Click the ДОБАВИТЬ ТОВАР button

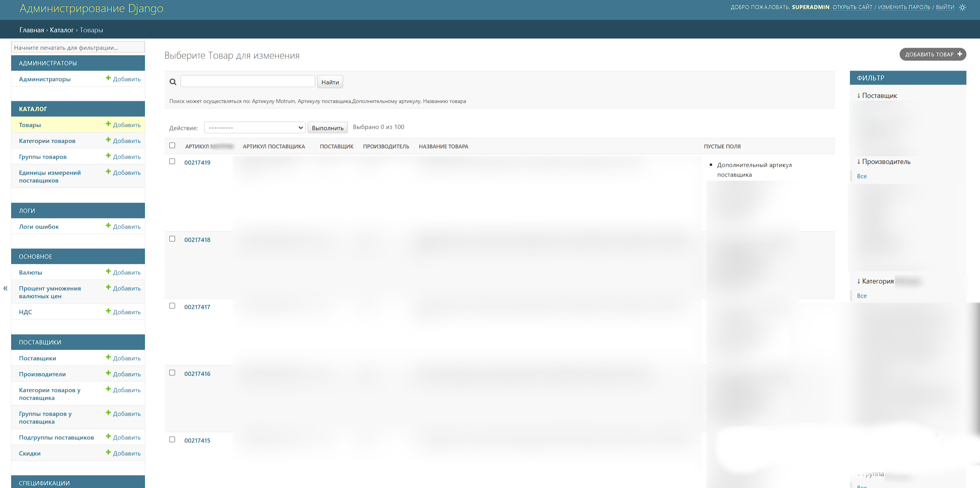[933, 54]
